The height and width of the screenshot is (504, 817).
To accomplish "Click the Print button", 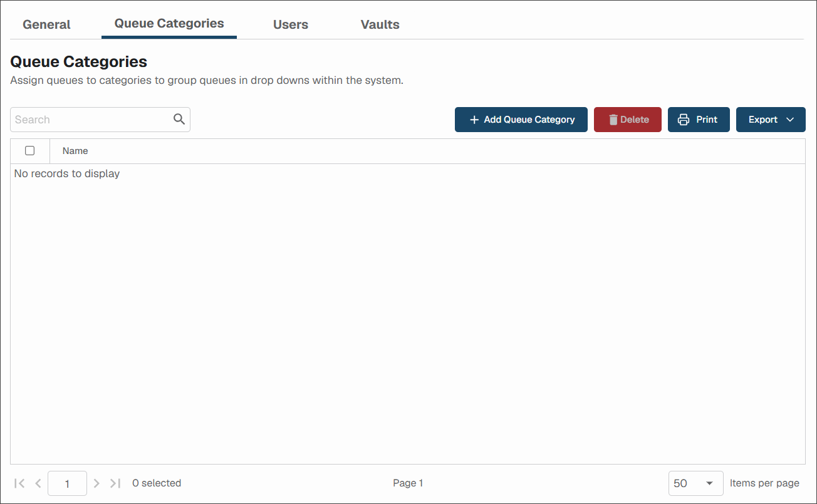I will tap(699, 120).
